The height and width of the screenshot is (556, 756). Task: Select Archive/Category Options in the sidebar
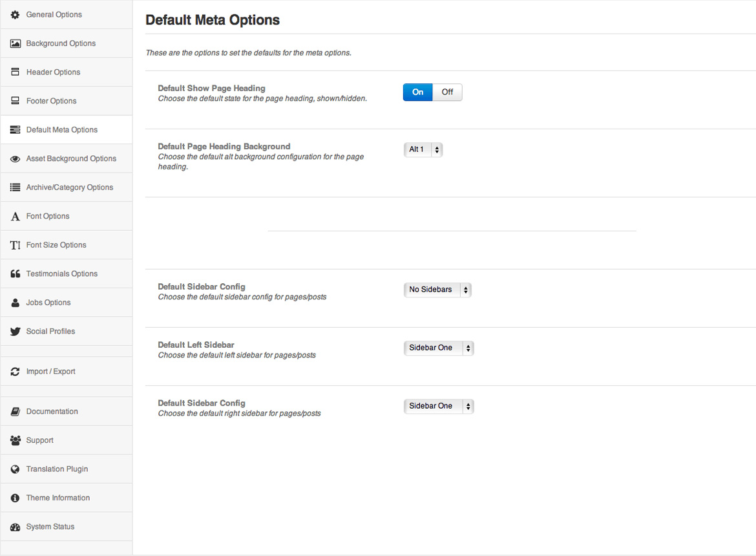pyautogui.click(x=69, y=187)
